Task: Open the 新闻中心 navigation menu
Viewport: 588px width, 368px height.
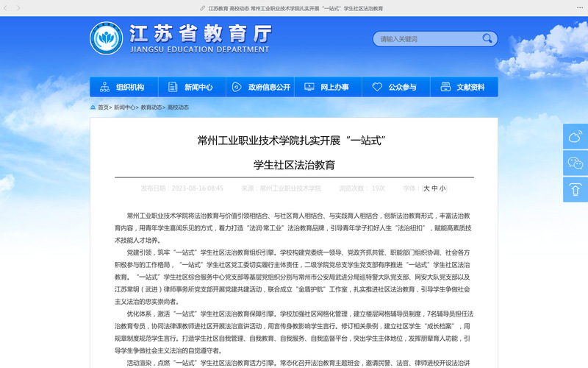Action: point(191,87)
